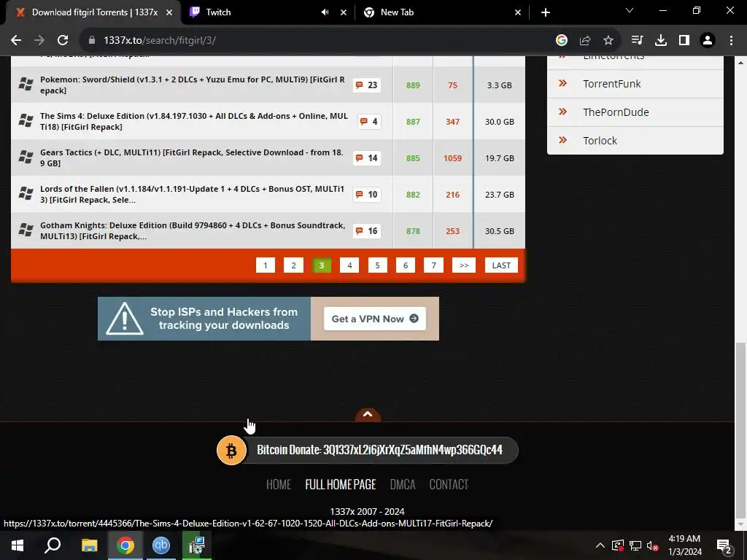
Task: Open the CONTACT footer link
Action: pyautogui.click(x=449, y=485)
